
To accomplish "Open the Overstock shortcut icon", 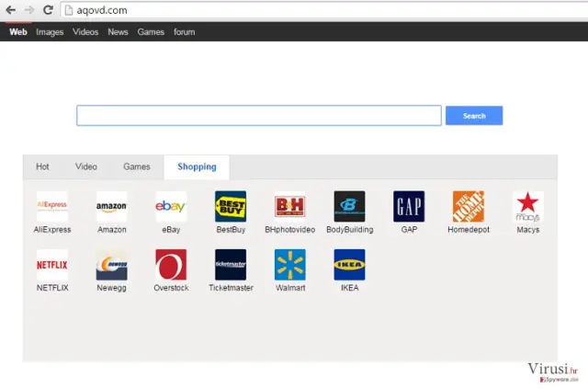I will pyautogui.click(x=171, y=265).
